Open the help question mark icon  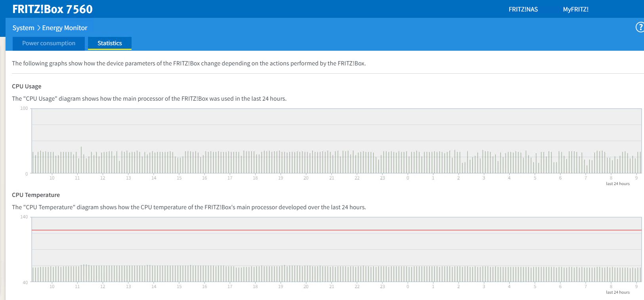pyautogui.click(x=640, y=27)
